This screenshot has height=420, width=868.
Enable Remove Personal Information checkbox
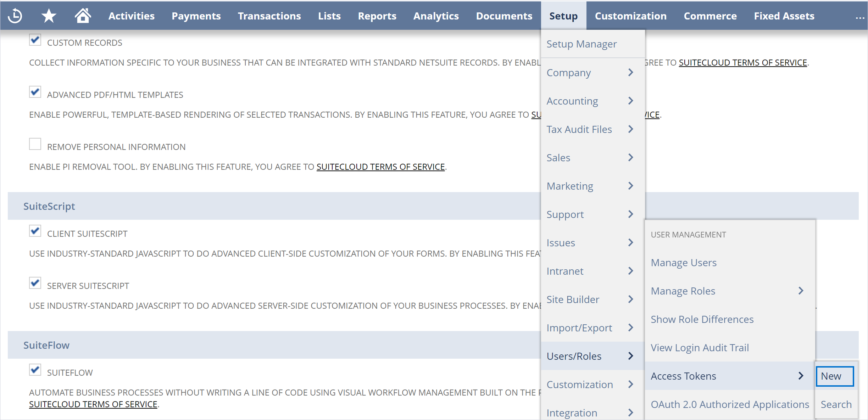(x=35, y=144)
